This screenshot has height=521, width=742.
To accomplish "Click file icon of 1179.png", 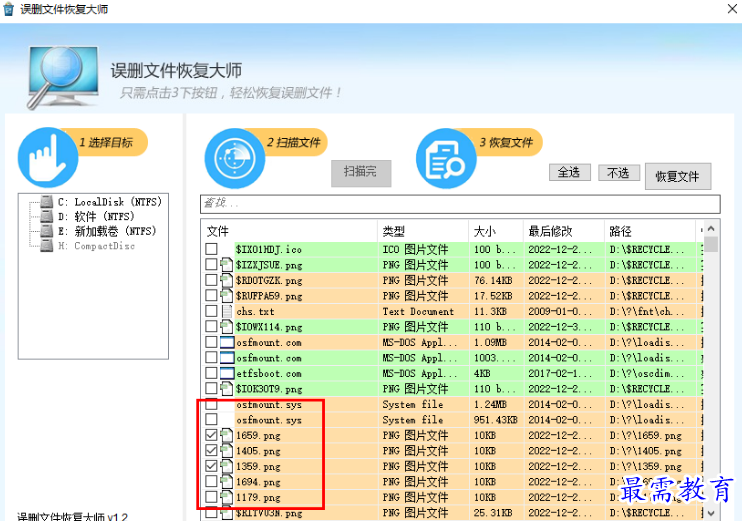I will coord(227,497).
